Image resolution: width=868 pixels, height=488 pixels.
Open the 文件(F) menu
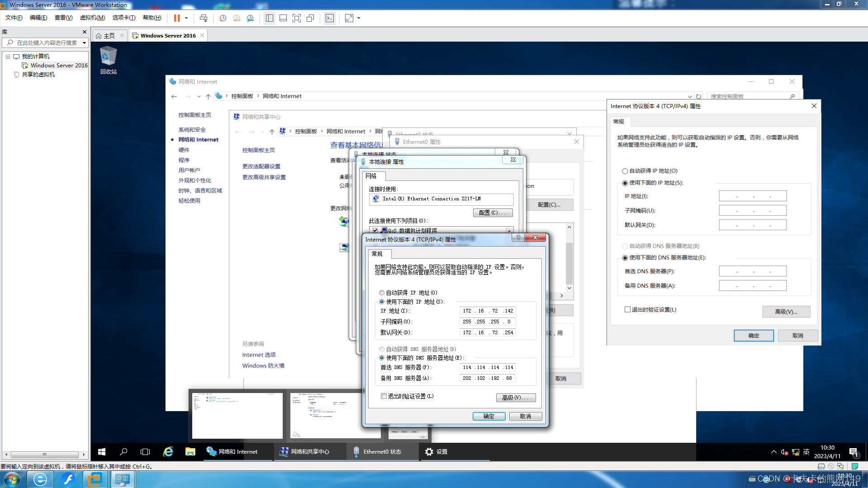point(14,18)
